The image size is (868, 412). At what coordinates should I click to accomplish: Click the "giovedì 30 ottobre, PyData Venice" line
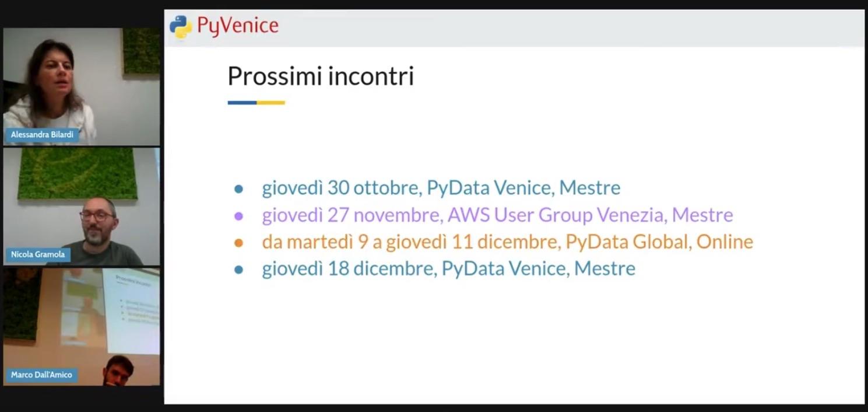tap(441, 188)
